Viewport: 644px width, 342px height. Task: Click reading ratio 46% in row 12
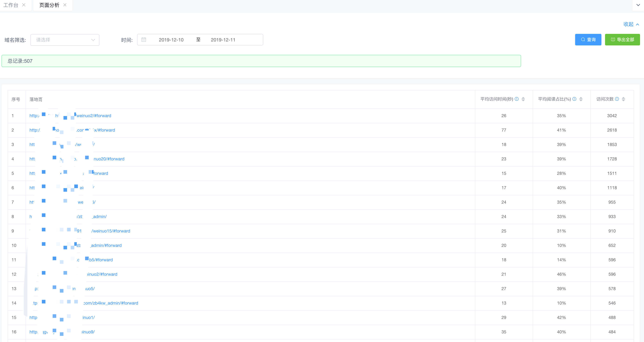point(561,274)
